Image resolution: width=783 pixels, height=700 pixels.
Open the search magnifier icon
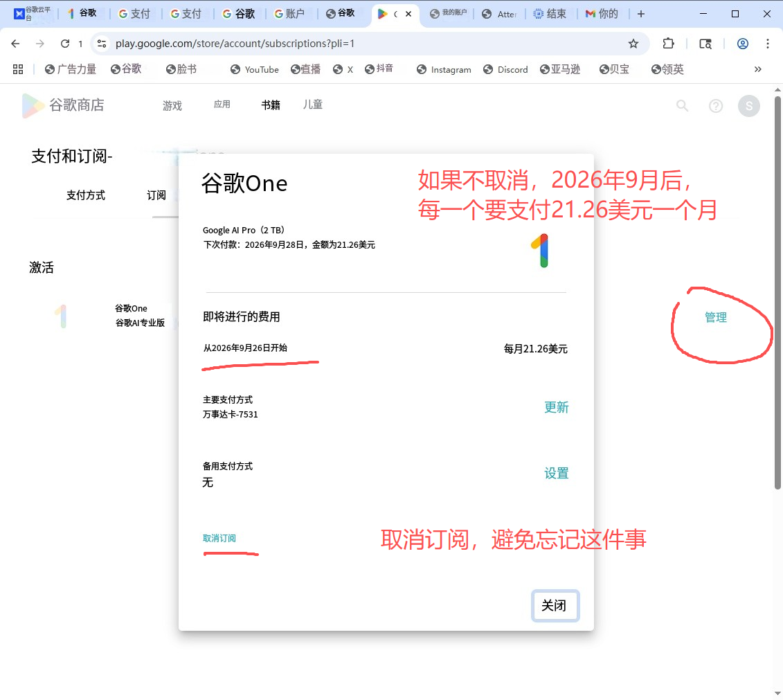tap(683, 106)
